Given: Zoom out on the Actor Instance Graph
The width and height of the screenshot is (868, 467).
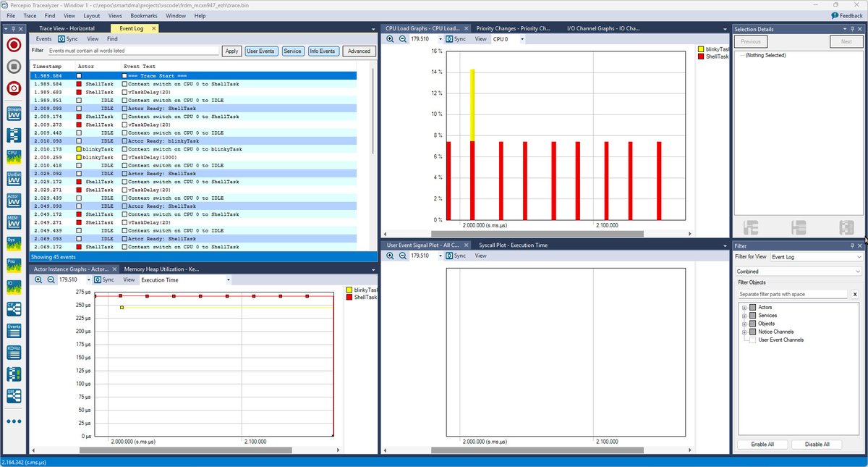Looking at the screenshot, I should (51, 279).
